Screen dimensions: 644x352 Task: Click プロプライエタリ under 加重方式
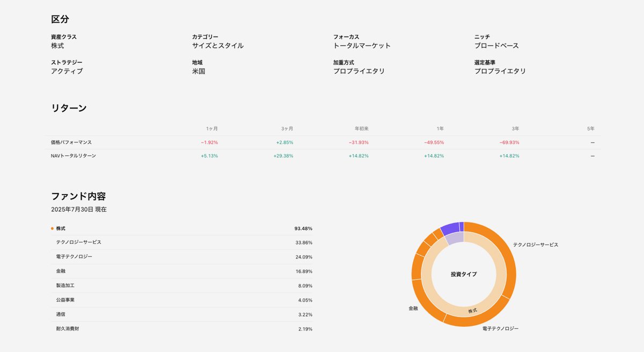click(x=359, y=71)
